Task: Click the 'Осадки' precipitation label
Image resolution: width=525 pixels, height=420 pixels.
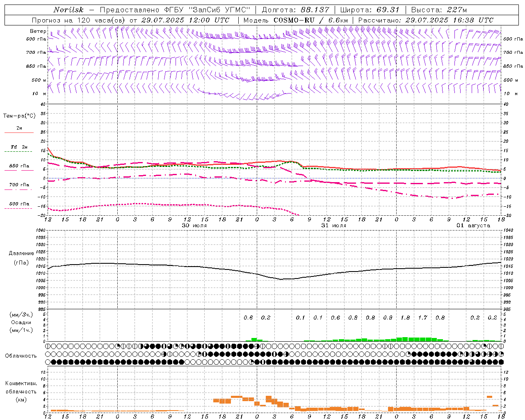Action: pos(21,322)
